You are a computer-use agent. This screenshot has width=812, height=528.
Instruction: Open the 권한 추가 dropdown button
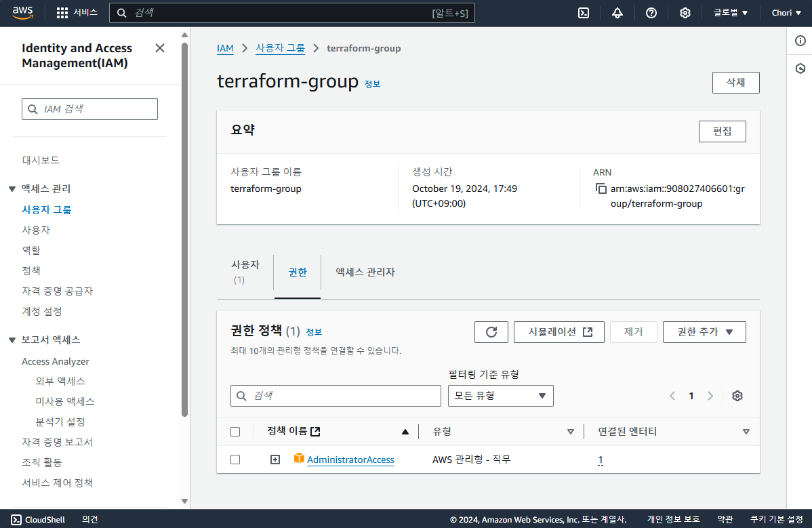(x=704, y=332)
